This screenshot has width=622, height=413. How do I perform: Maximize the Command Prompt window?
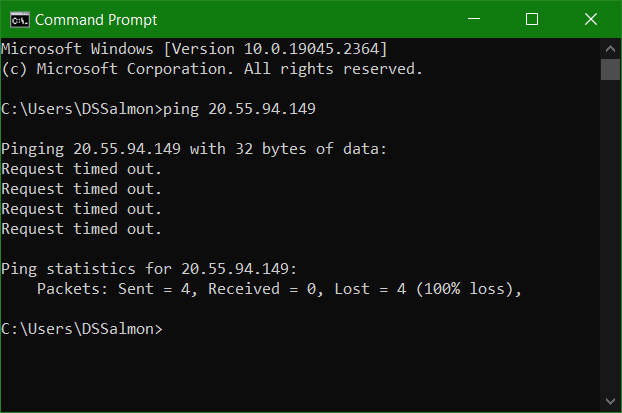(x=532, y=19)
